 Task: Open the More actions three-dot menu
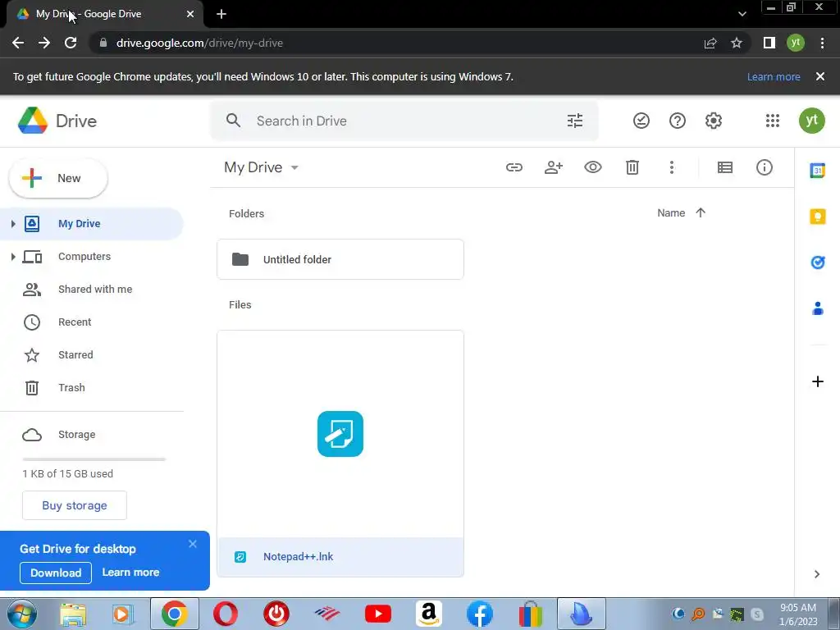coord(671,167)
